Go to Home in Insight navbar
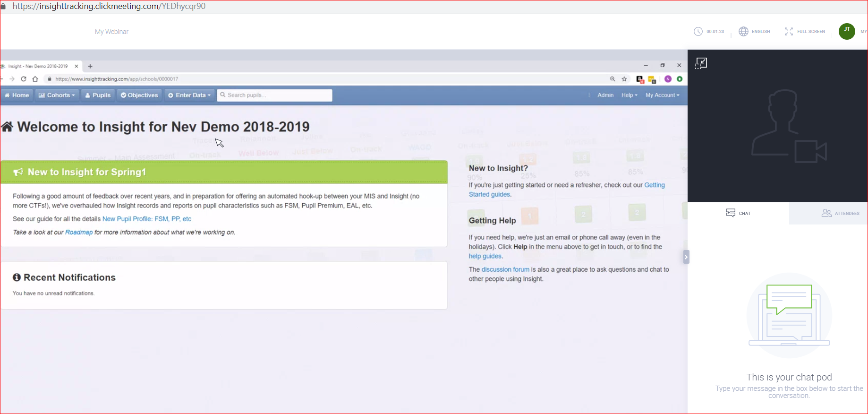 click(x=17, y=95)
